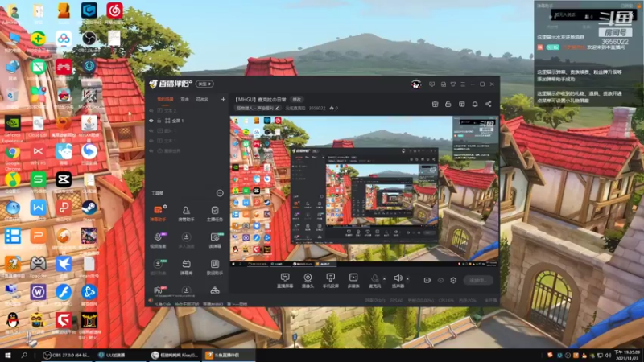Open the mode dropdown next to the logo
Screen dimensions: 644x362
click(204, 84)
